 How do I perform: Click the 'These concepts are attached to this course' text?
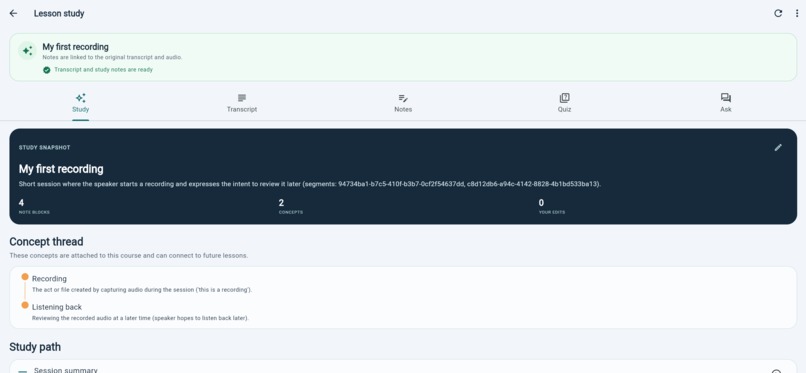coord(129,255)
